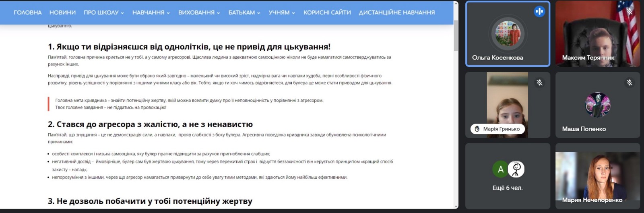
Task: Click the page's vertical scrollbar thumb
Action: tap(456, 35)
